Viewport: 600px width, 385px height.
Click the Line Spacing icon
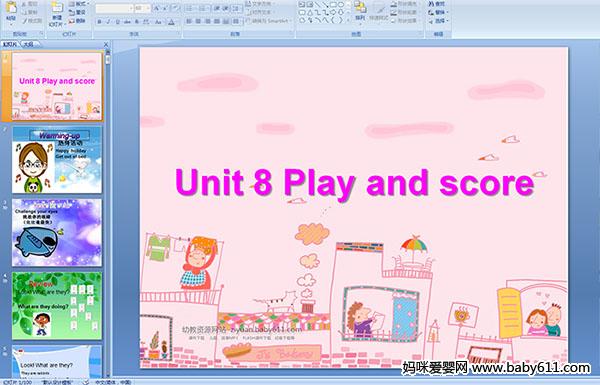236,8
